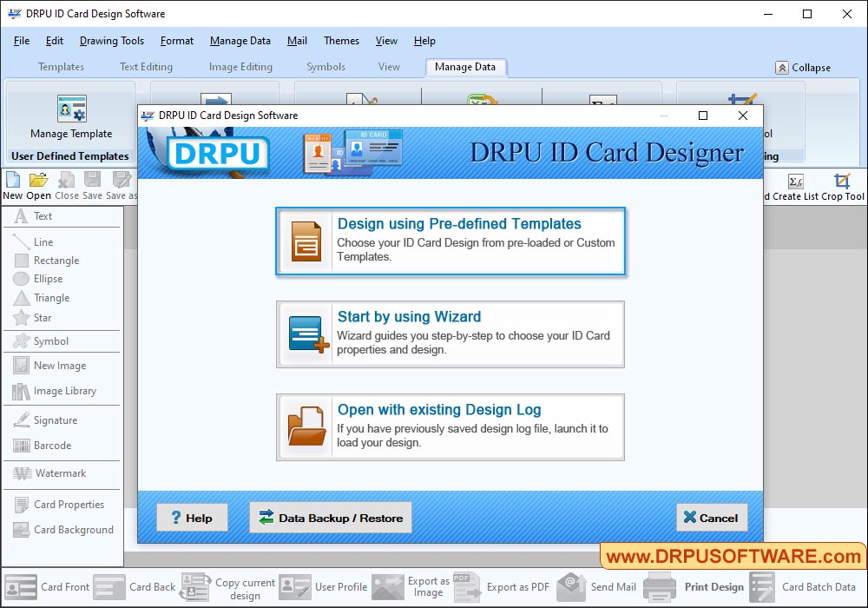Open Card Properties panel
Viewport: 868px width, 608px height.
pos(63,504)
